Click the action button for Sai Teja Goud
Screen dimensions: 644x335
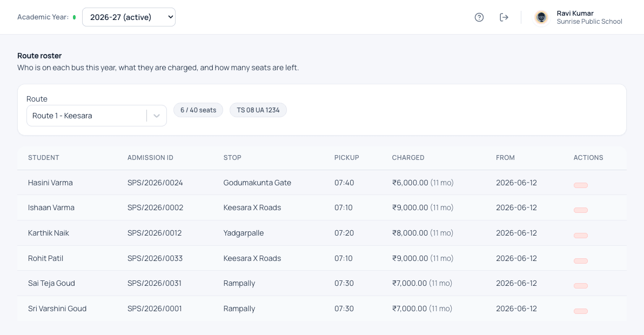pyautogui.click(x=580, y=286)
